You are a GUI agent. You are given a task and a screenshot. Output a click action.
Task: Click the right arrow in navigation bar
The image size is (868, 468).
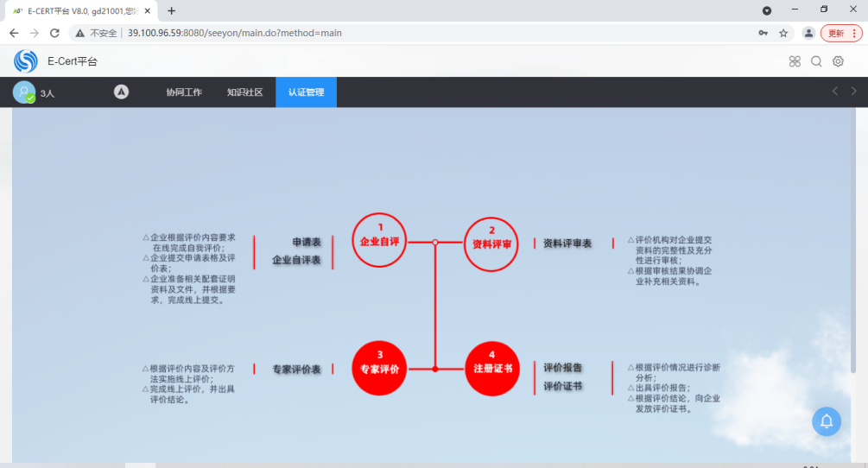[853, 92]
